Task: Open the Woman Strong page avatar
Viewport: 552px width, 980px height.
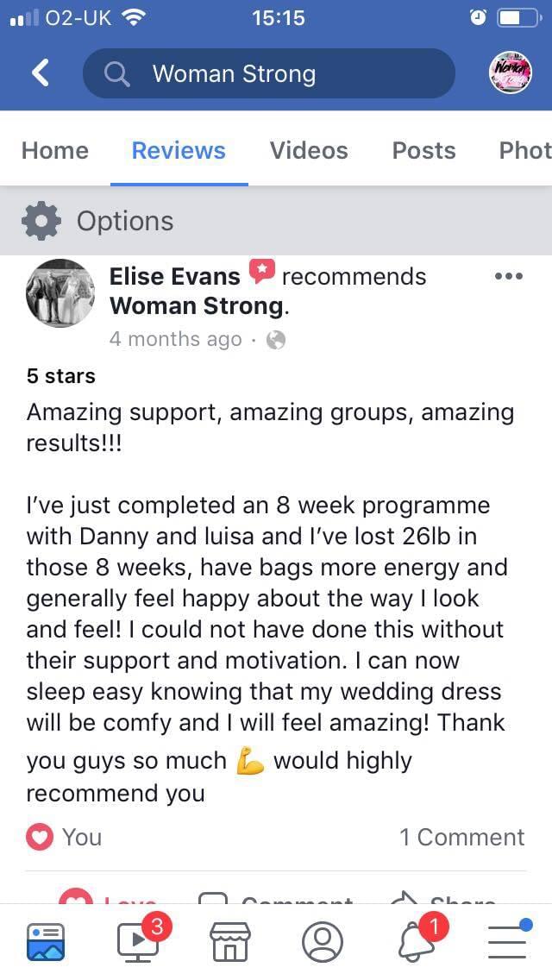Action: tap(511, 73)
